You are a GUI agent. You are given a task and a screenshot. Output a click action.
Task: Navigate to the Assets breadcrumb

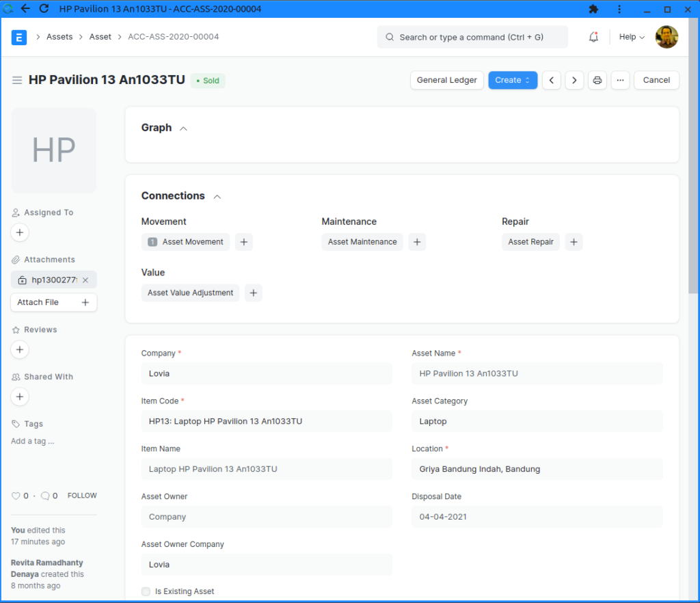pos(59,37)
